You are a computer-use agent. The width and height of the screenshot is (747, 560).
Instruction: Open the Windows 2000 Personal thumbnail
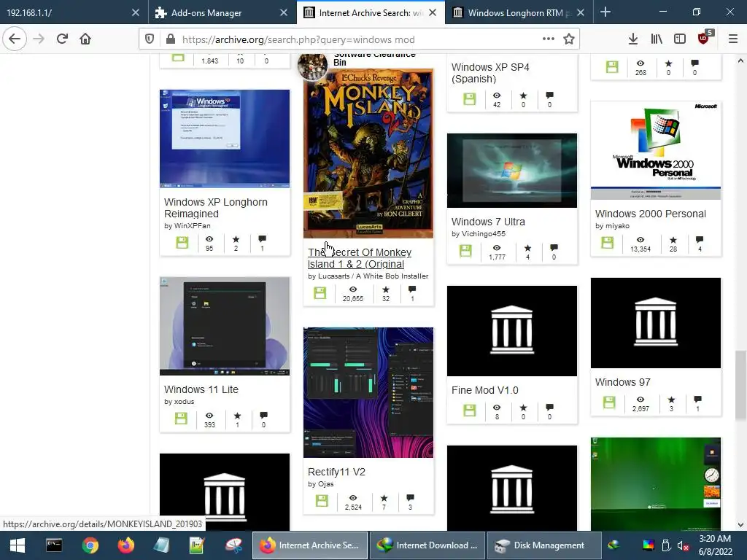[x=656, y=150]
